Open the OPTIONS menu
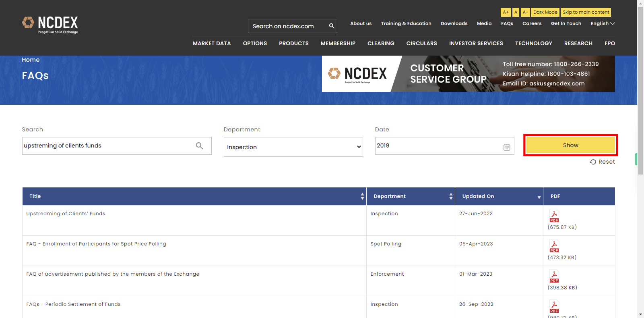Viewport: 644px width, 318px height. [255, 44]
